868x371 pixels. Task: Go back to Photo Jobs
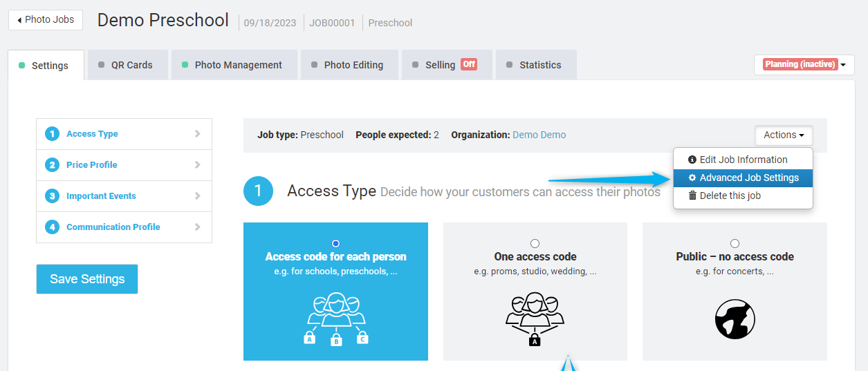pyautogui.click(x=46, y=20)
